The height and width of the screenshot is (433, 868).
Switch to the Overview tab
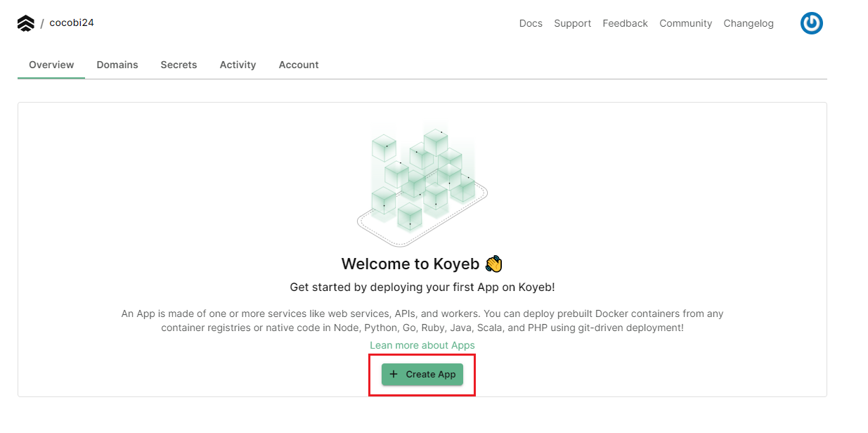click(51, 65)
